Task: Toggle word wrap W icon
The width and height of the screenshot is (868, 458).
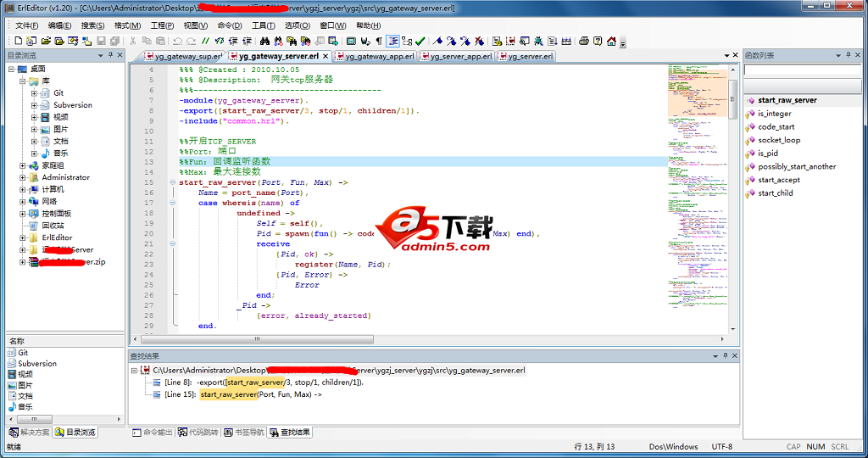Action: (x=365, y=41)
